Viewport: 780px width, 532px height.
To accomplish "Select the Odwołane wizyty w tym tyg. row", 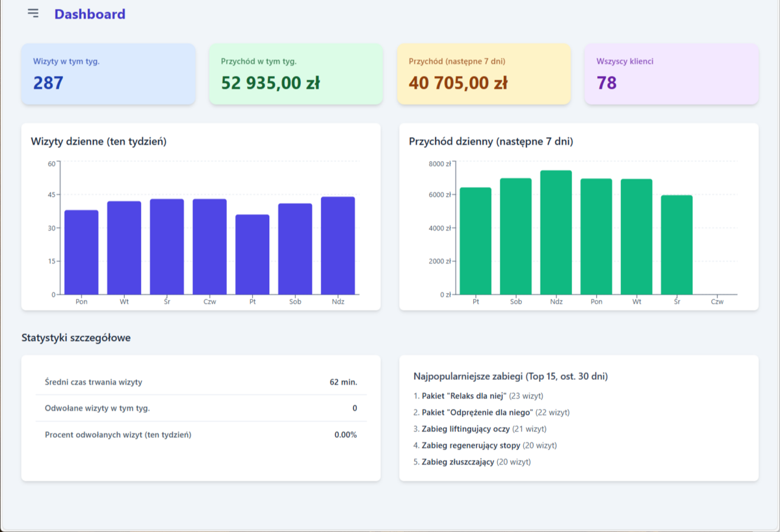I will pyautogui.click(x=201, y=408).
